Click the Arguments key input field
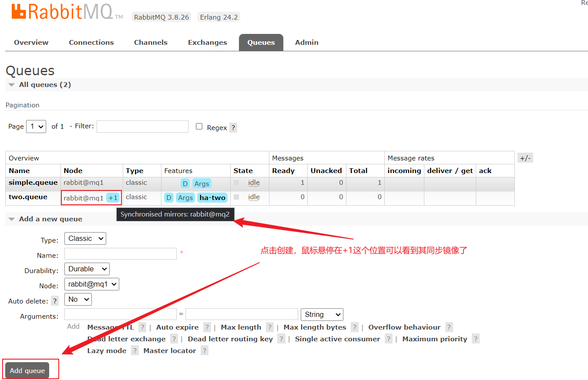This screenshot has width=588, height=380. tap(121, 314)
